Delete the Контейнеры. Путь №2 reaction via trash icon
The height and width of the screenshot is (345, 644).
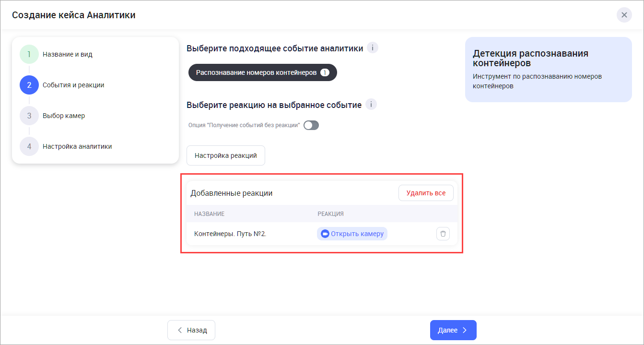[443, 234]
